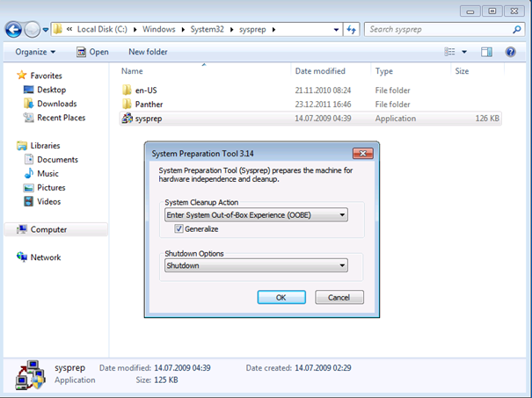Open recent pages dropdown beside navigation arrows
The height and width of the screenshot is (398, 532).
click(x=46, y=30)
